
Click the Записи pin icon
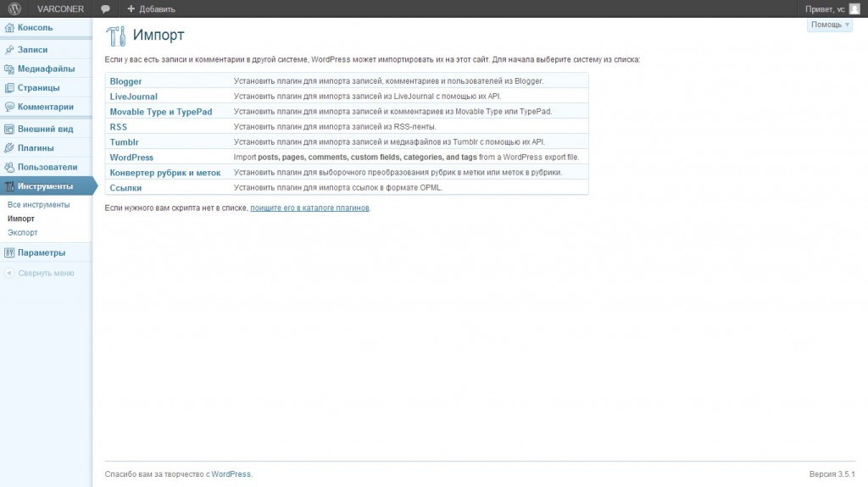9,50
